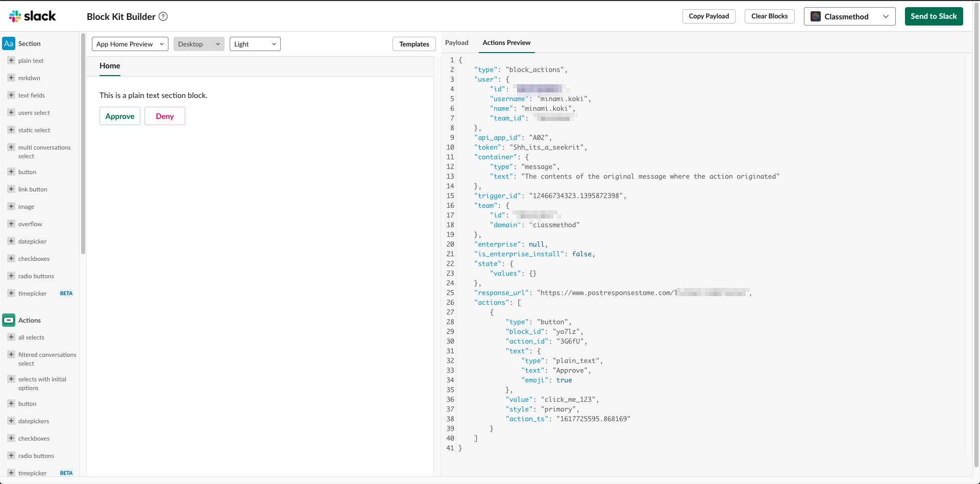Click the "Shh_its_a_seekrit" token value
This screenshot has height=484, width=980.
pyautogui.click(x=546, y=148)
